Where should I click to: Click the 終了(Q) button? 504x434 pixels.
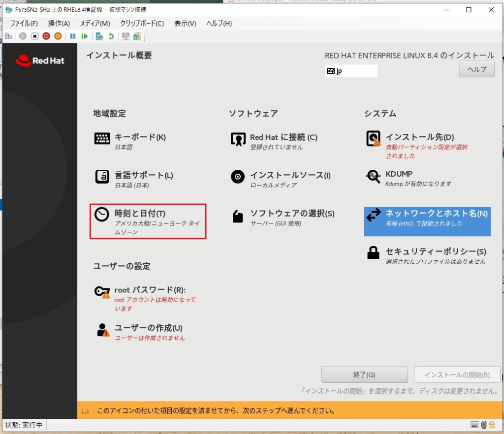[x=365, y=374]
